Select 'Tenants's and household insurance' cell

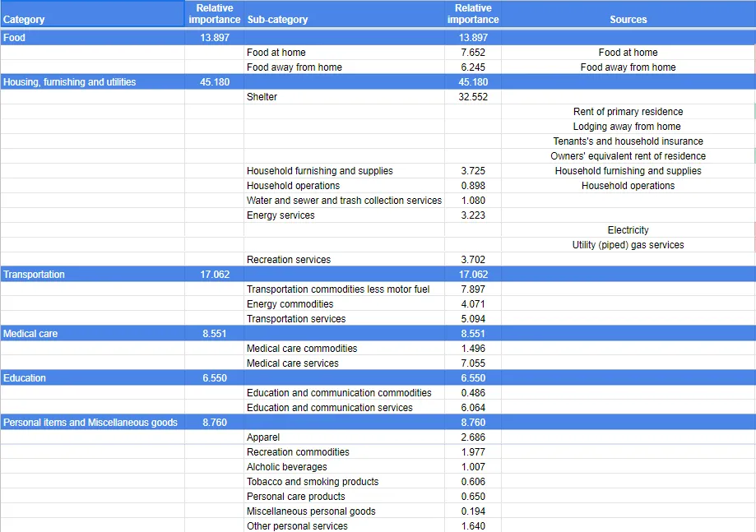(x=628, y=141)
